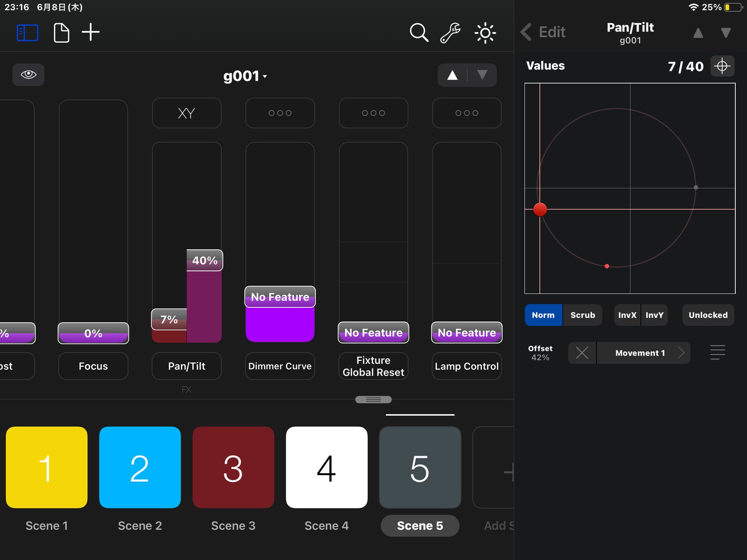Select the Focus feature label
747x560 pixels.
[93, 366]
